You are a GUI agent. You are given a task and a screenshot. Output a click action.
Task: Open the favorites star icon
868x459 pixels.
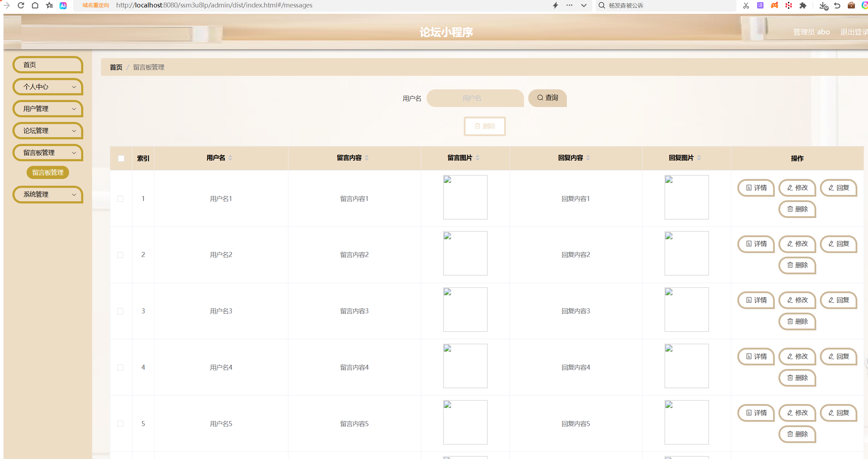(49, 5)
